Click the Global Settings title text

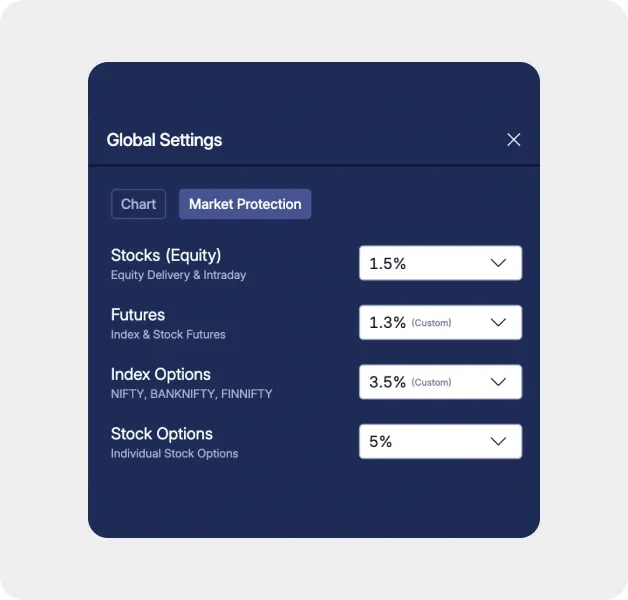pos(164,140)
